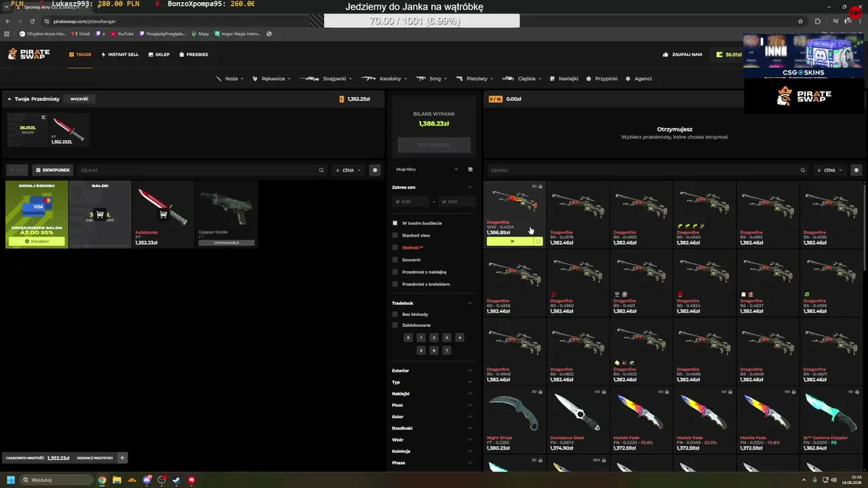The width and height of the screenshot is (868, 488).
Task: Click the minimum price input field
Action: pos(412,201)
